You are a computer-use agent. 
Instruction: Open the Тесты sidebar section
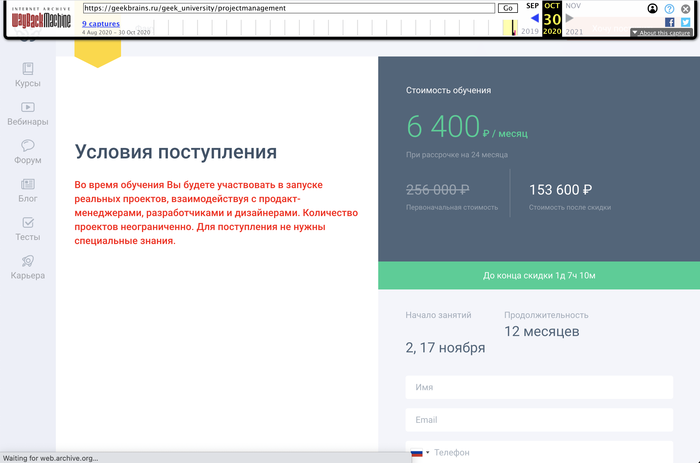28,229
